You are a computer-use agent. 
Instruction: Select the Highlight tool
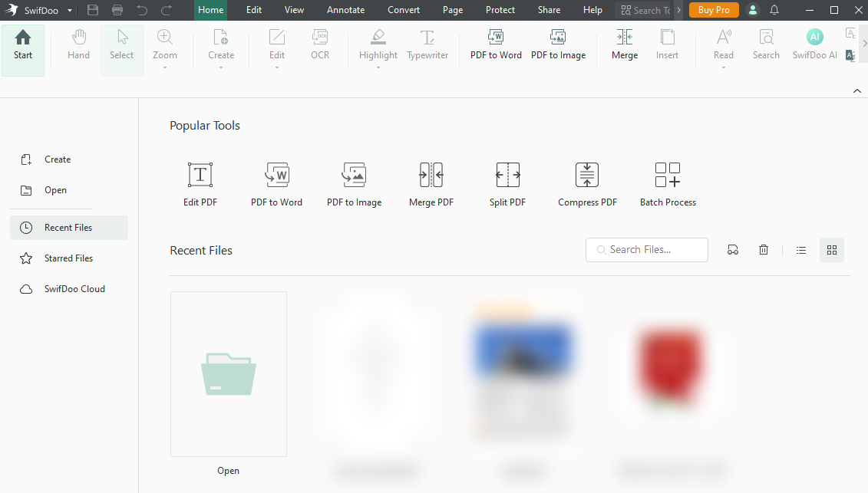point(378,46)
